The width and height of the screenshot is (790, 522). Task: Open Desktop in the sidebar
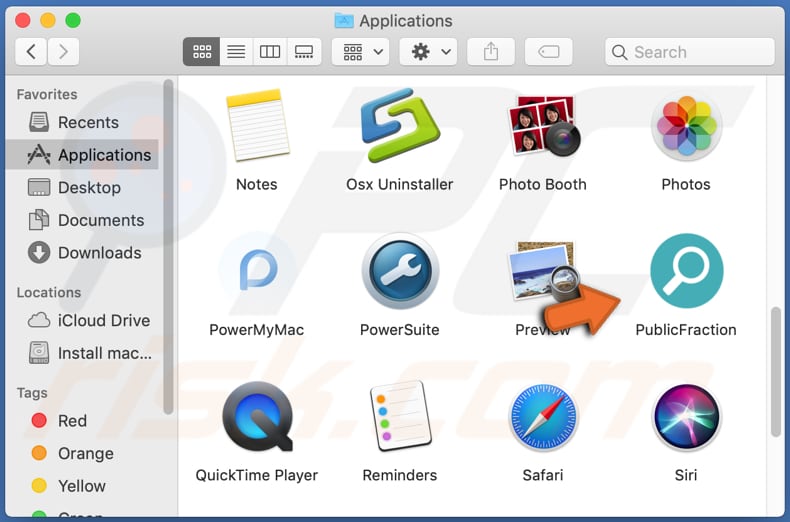tap(83, 187)
